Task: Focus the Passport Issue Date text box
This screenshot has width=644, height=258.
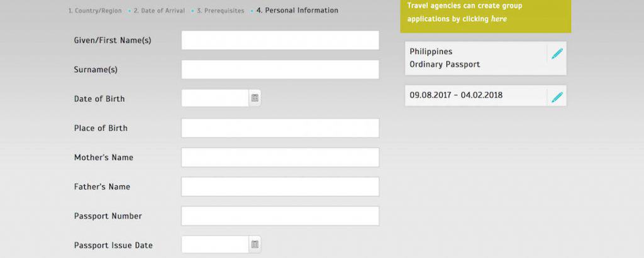Action: coord(215,245)
